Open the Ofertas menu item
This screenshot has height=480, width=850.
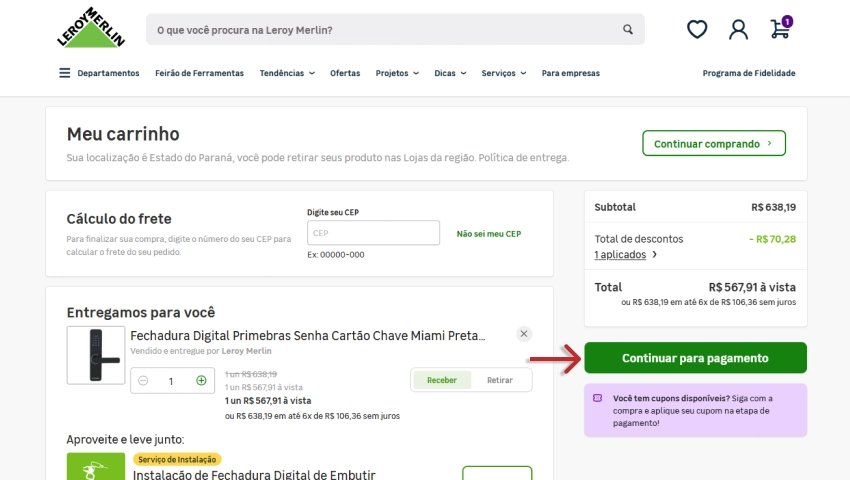pyautogui.click(x=345, y=73)
